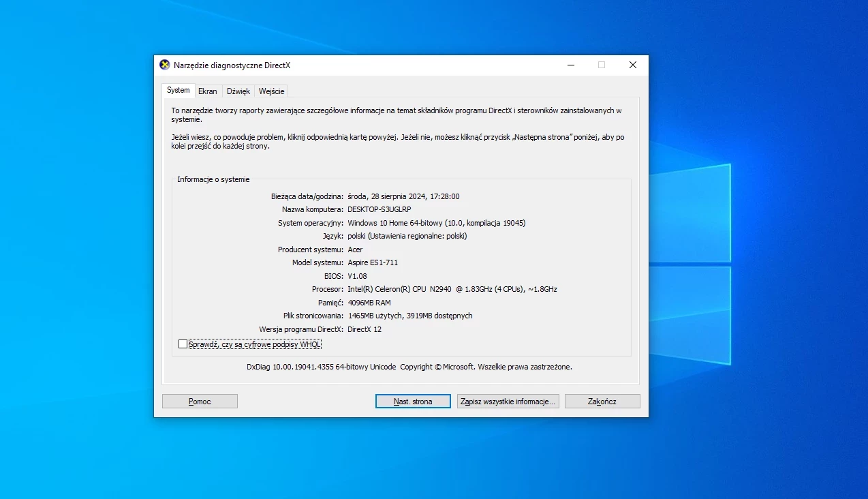Click the DirectX icon in title bar
Screen dimensions: 868x499
coord(165,65)
